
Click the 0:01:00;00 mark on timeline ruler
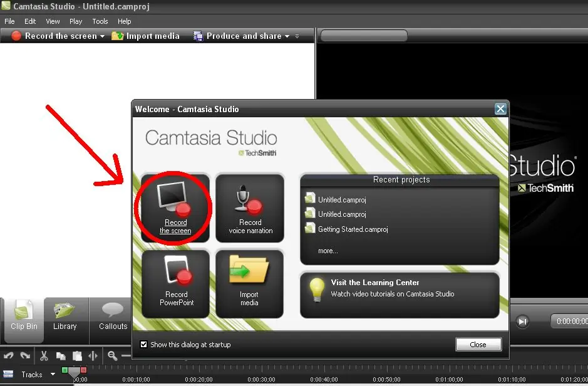point(449,379)
